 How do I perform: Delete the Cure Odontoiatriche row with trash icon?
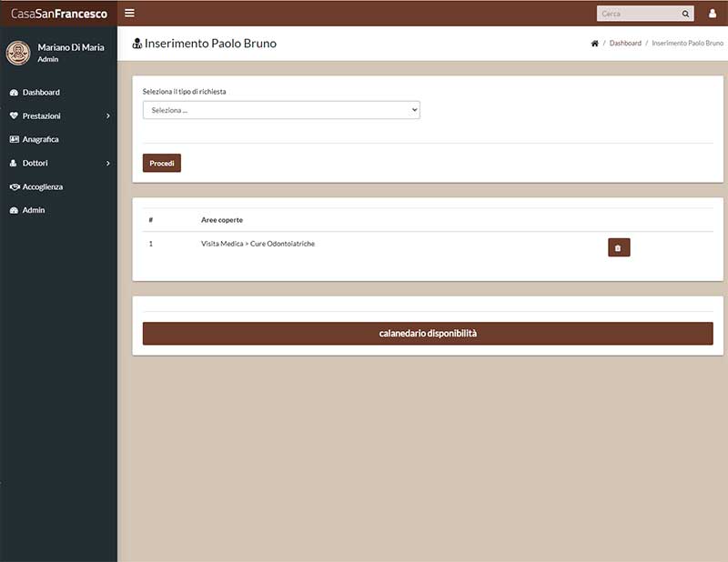coord(619,247)
